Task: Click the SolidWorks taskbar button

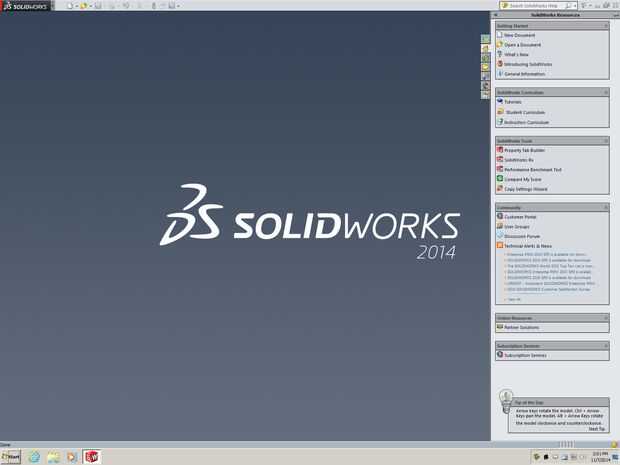Action: [x=91, y=457]
